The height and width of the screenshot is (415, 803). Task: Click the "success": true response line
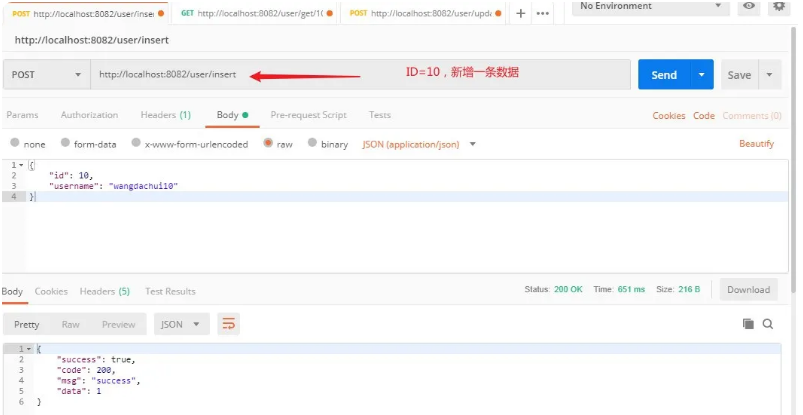click(96, 360)
